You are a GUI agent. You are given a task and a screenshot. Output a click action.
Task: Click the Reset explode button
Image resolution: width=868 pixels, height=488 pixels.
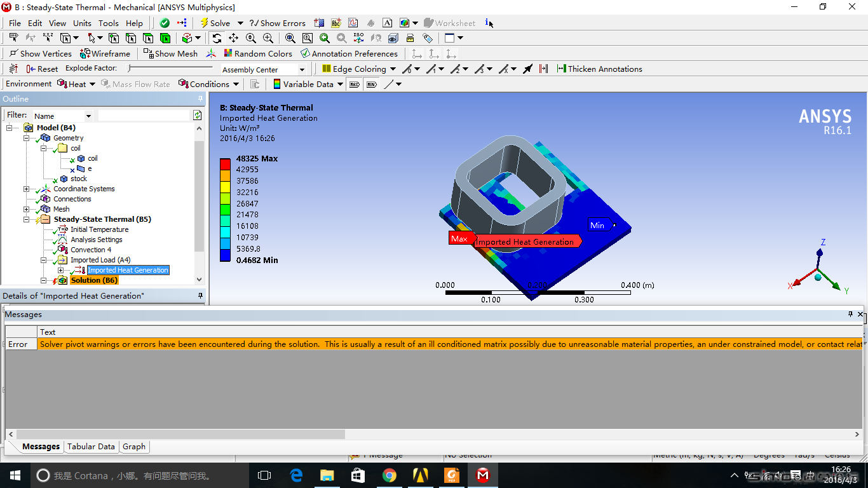[x=42, y=69]
